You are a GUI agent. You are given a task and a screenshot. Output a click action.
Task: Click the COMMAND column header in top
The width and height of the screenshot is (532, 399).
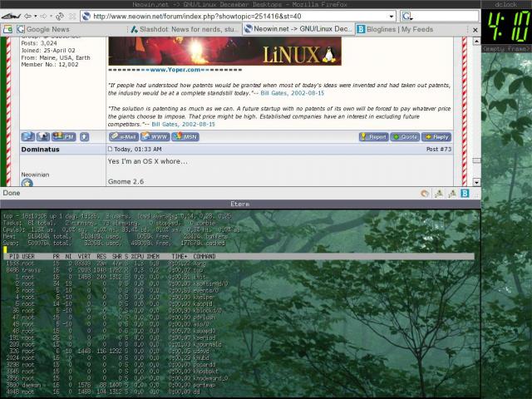(x=204, y=256)
